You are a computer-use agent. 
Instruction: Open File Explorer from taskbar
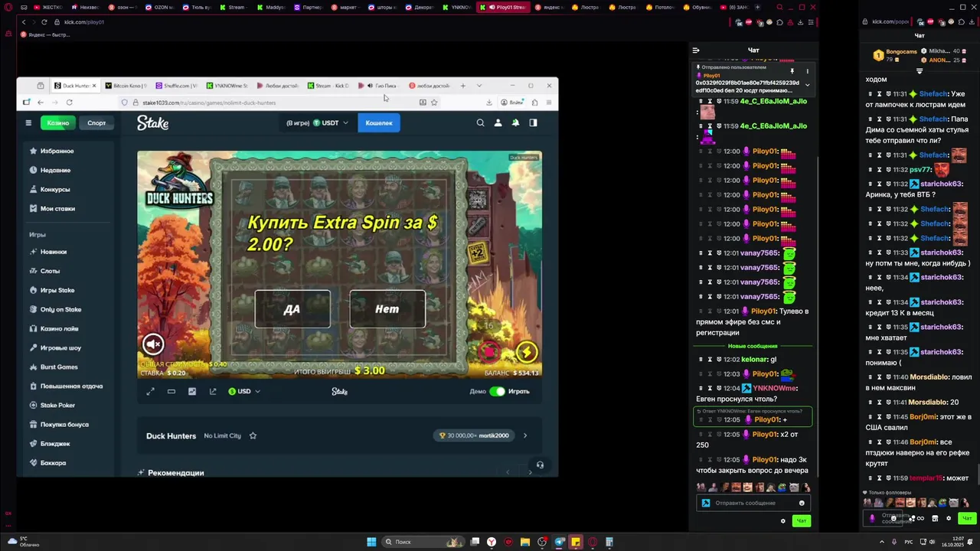point(525,542)
